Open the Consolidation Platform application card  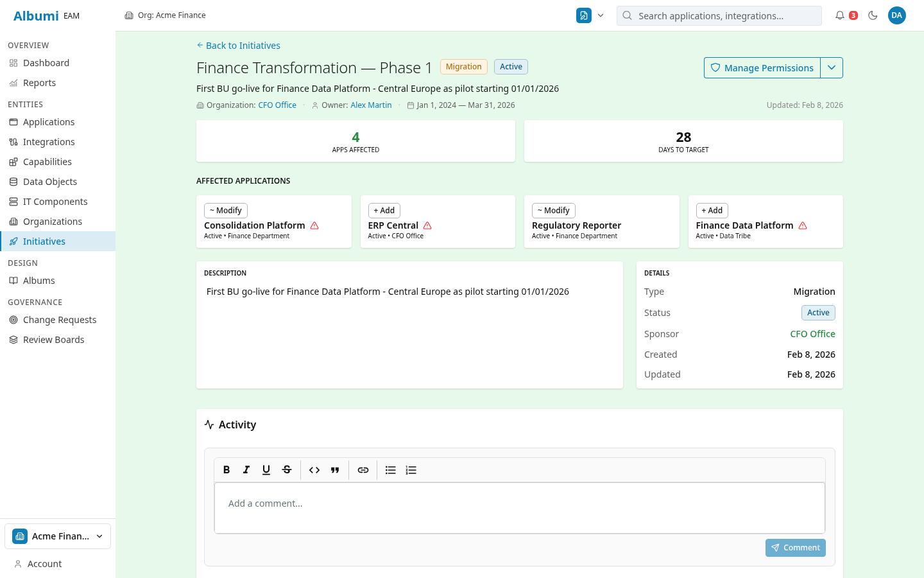(273, 225)
